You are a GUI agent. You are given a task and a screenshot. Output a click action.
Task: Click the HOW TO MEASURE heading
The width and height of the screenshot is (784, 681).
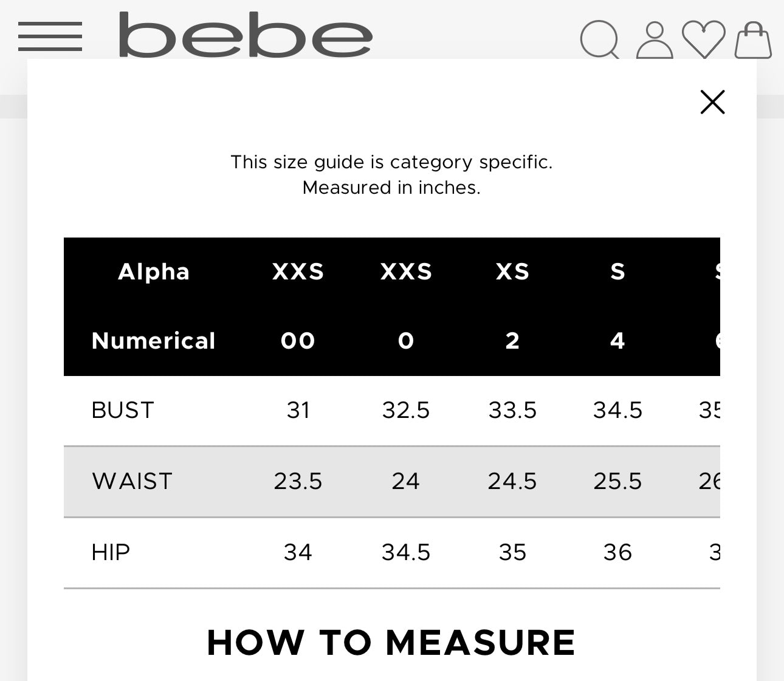[x=391, y=643]
